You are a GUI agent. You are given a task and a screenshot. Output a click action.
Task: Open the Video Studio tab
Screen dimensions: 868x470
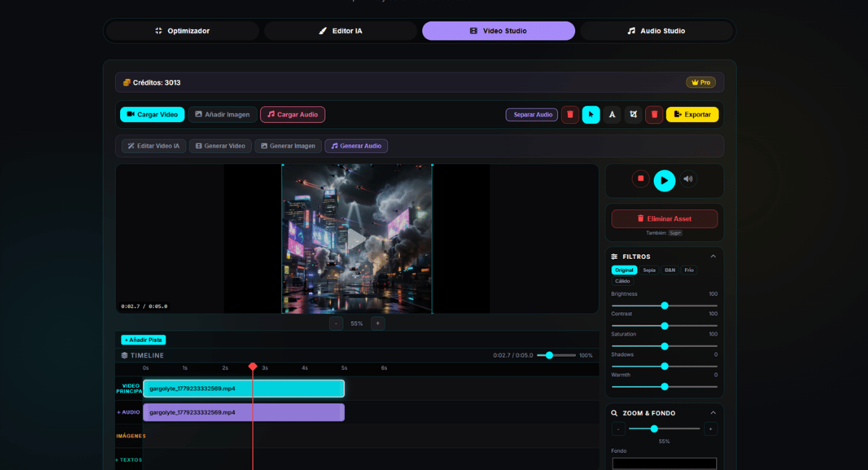[498, 31]
